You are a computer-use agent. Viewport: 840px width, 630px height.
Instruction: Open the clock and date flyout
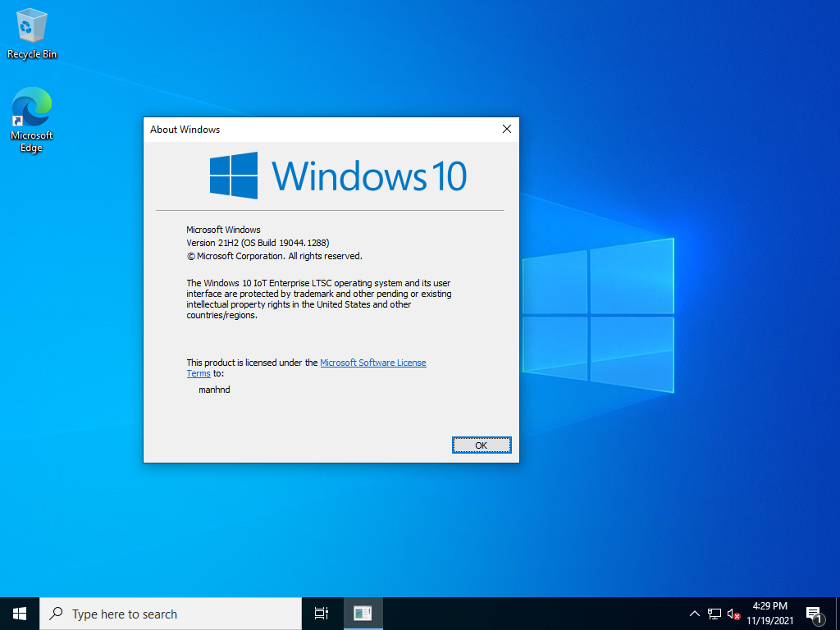pyautogui.click(x=769, y=614)
